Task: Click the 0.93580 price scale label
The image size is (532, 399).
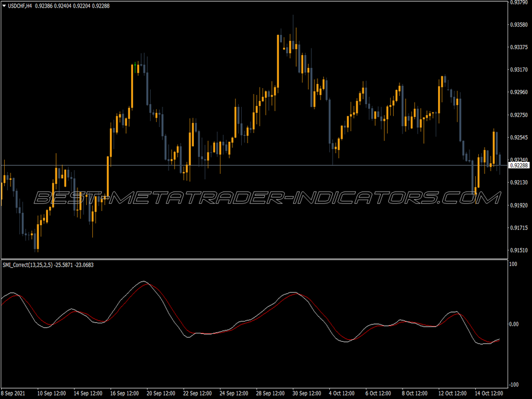Action: (519, 25)
